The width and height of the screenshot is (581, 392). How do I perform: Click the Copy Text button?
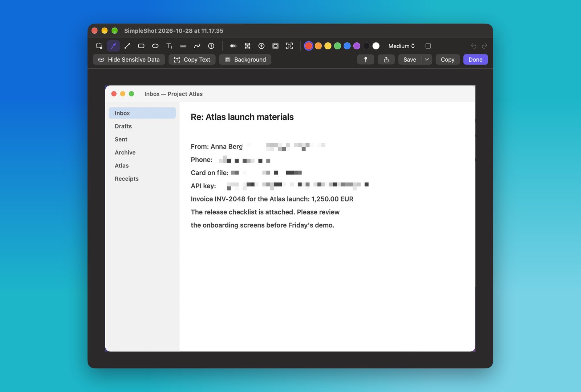(192, 60)
